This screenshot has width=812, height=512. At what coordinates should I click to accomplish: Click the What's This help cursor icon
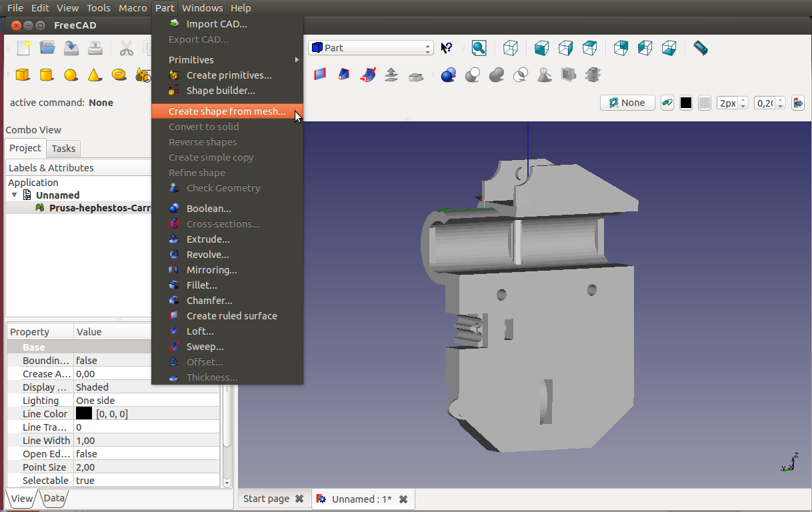(447, 48)
